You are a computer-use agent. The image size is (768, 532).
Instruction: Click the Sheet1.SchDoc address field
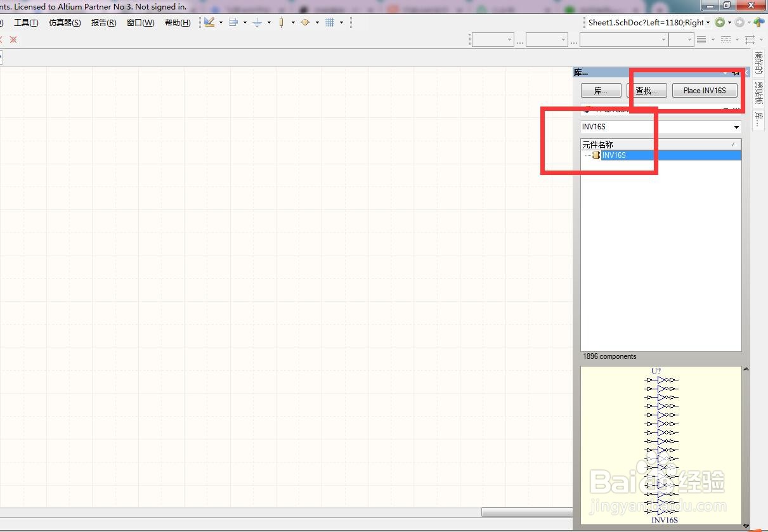pyautogui.click(x=645, y=22)
